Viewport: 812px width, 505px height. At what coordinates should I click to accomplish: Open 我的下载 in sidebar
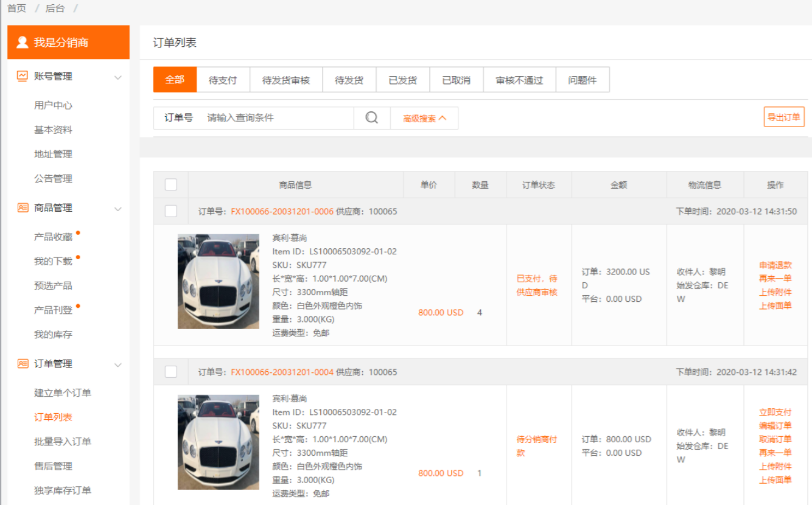point(53,261)
